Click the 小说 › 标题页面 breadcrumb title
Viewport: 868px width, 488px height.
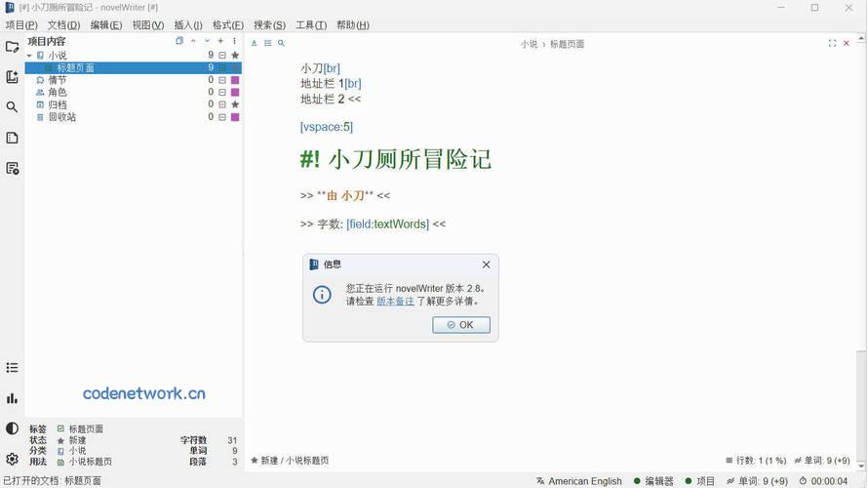click(x=552, y=44)
